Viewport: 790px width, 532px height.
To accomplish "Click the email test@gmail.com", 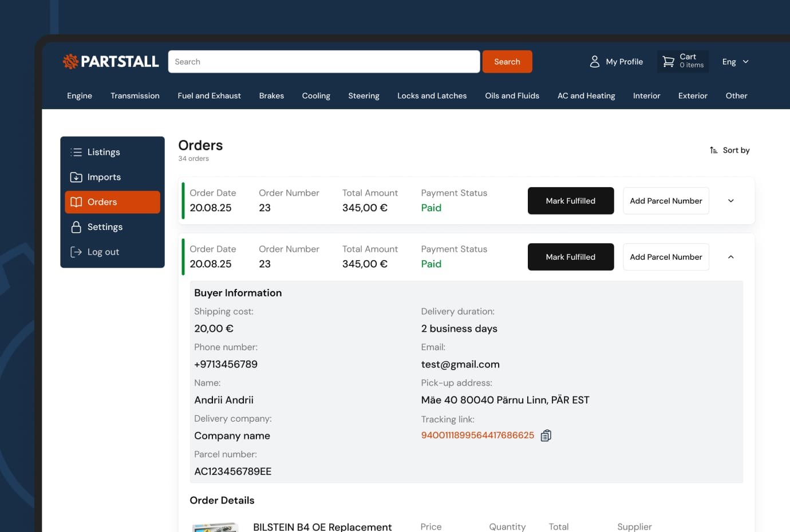I will pyautogui.click(x=460, y=364).
